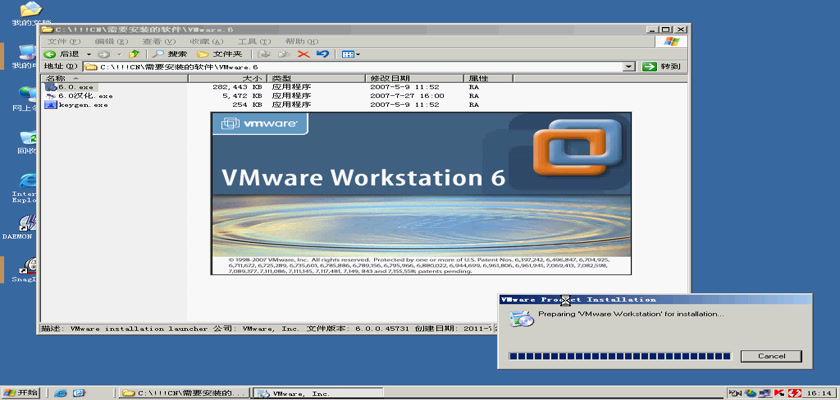Click the red tray icon beside the clock
Image resolution: width=840 pixels, height=400 pixels.
tap(794, 394)
